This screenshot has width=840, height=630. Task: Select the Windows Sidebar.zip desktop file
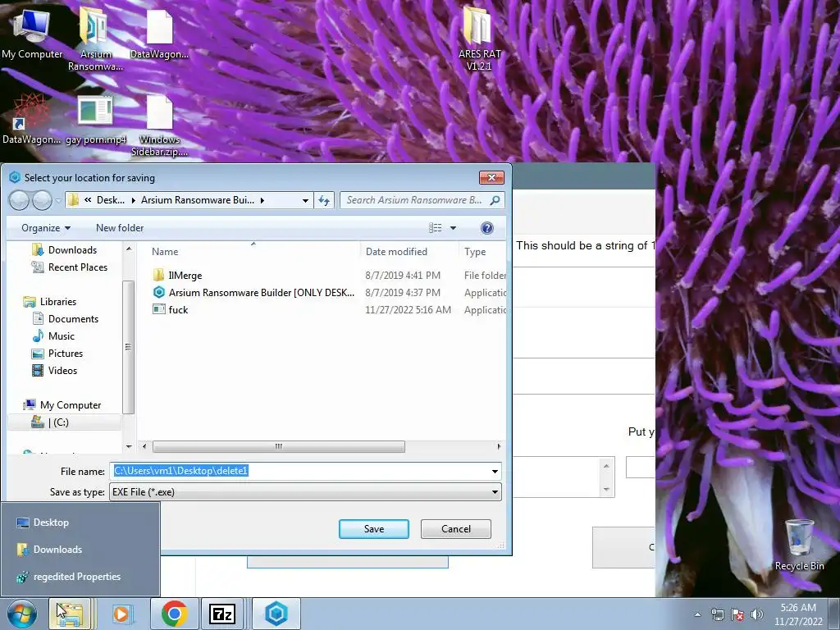(159, 127)
